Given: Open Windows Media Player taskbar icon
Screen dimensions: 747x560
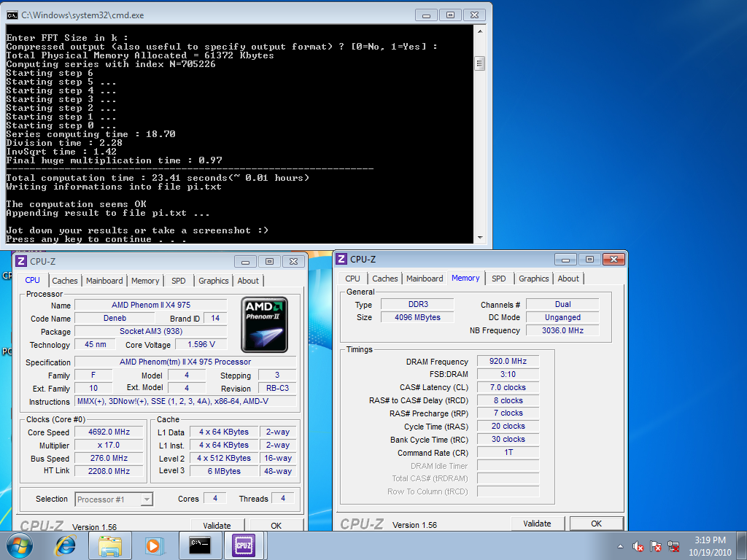Looking at the screenshot, I should (155, 545).
